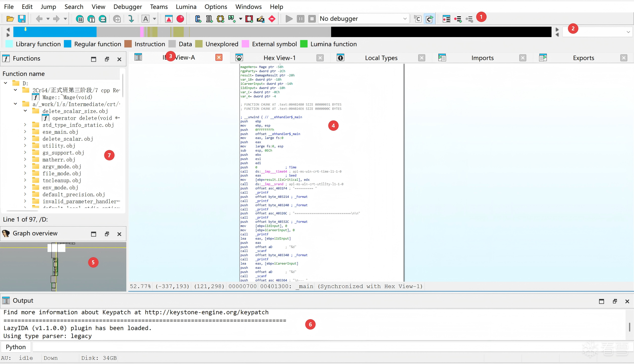Click the green Lumina function color swatch
This screenshot has height=364, width=634.
pyautogui.click(x=304, y=44)
